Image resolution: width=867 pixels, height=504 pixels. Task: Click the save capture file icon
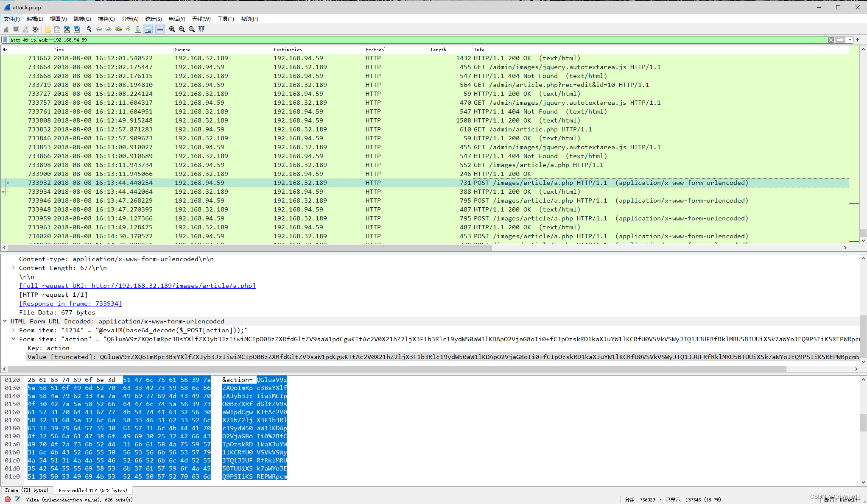(x=57, y=29)
